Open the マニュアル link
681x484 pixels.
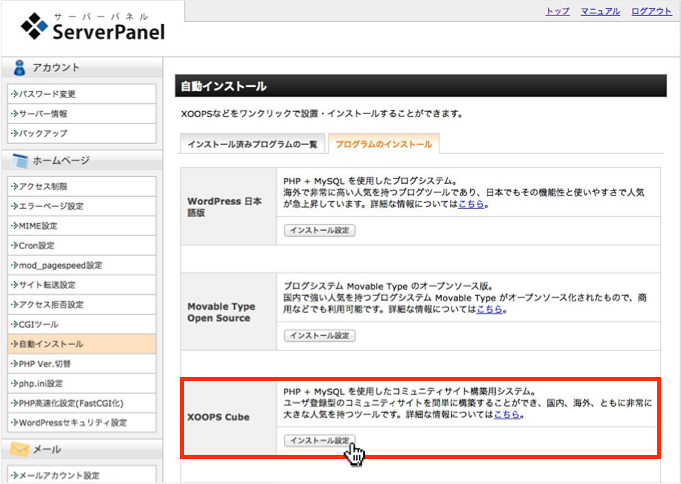(x=600, y=11)
